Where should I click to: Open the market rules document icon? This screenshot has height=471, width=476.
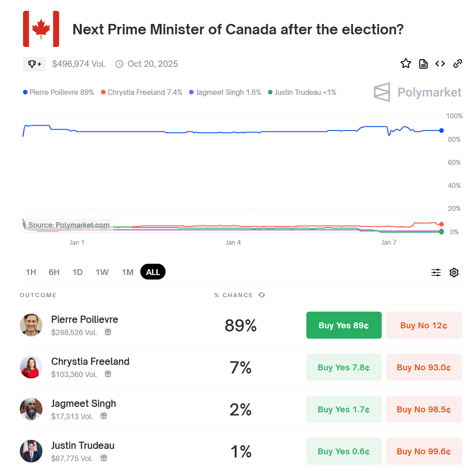423,64
